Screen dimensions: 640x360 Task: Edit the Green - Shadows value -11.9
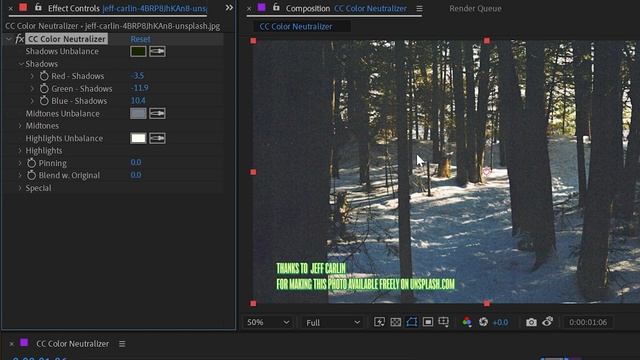click(x=140, y=88)
